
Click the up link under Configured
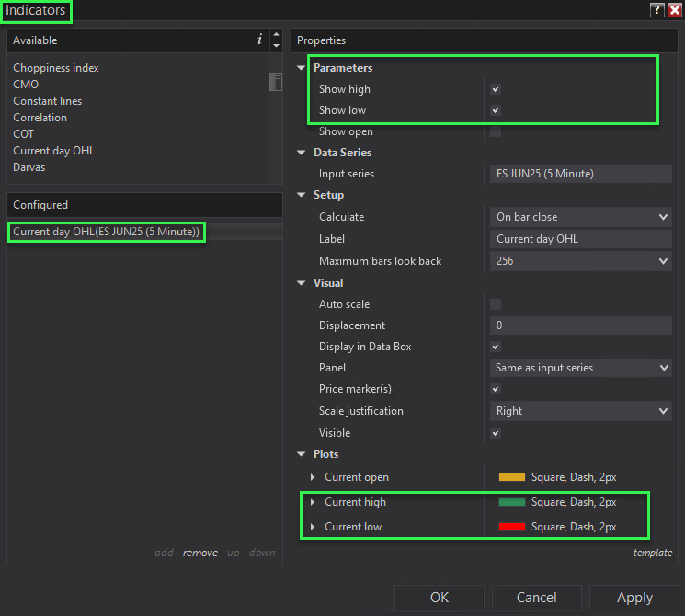(x=233, y=553)
